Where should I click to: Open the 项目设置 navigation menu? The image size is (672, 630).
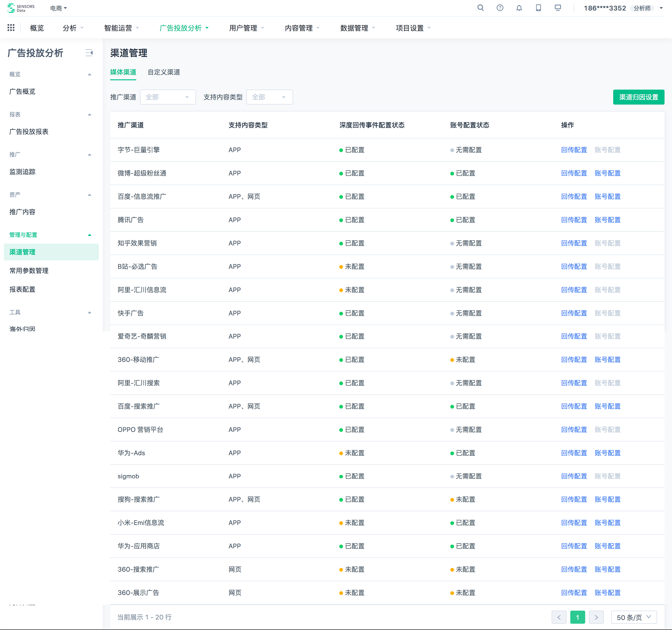[x=413, y=28]
